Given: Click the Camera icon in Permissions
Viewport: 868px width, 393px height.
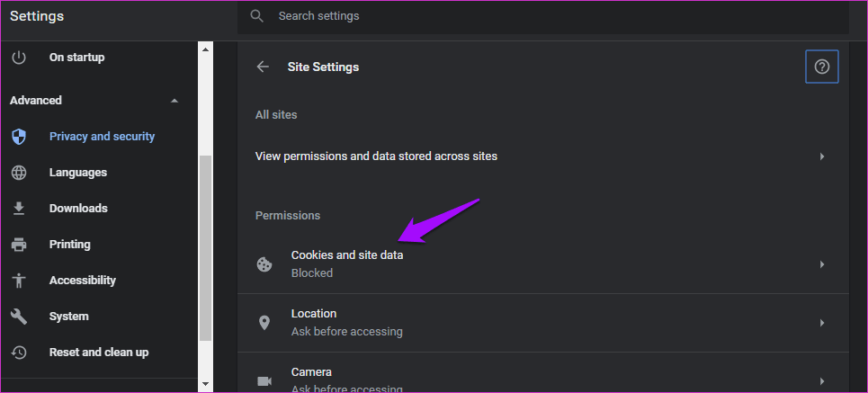Looking at the screenshot, I should pos(264,380).
